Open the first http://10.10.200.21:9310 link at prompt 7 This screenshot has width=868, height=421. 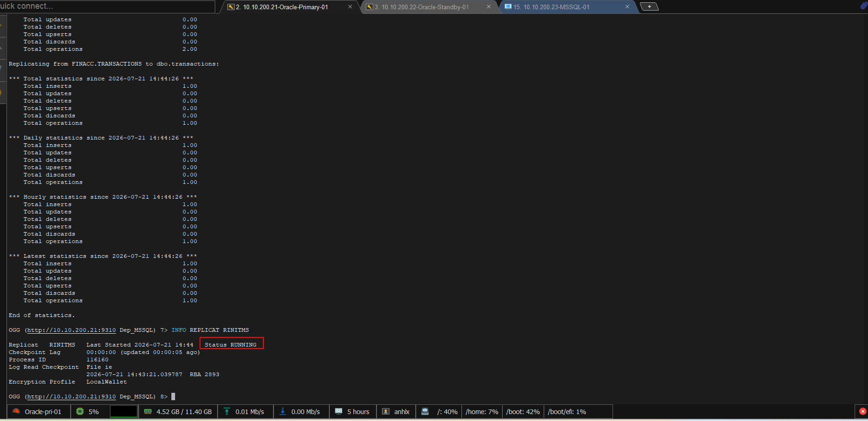click(x=72, y=330)
